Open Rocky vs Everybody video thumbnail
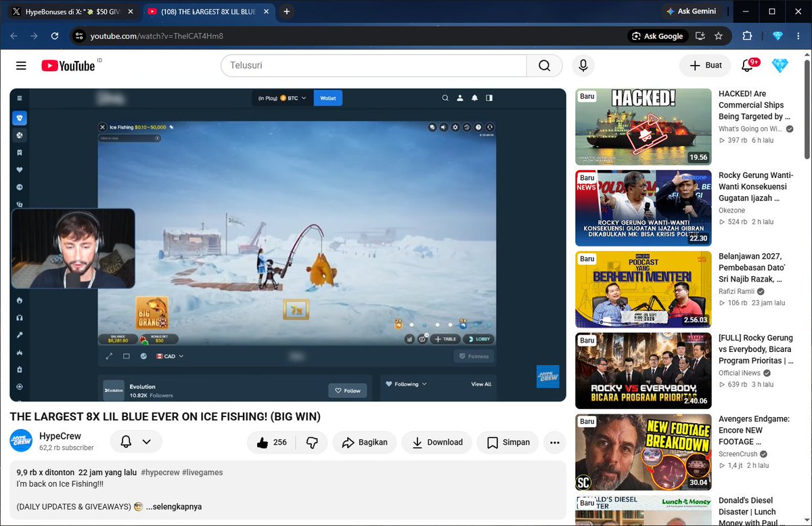This screenshot has width=812, height=526. click(x=644, y=370)
